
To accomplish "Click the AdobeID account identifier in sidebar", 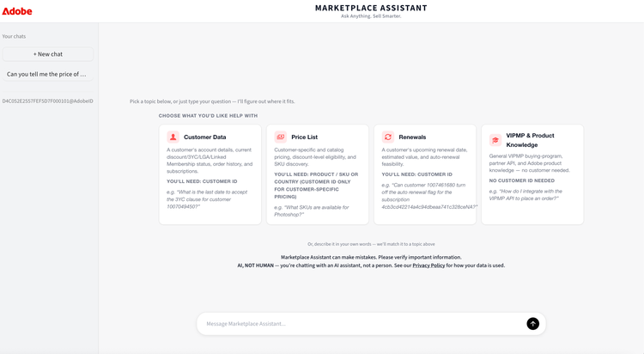I will coord(47,101).
